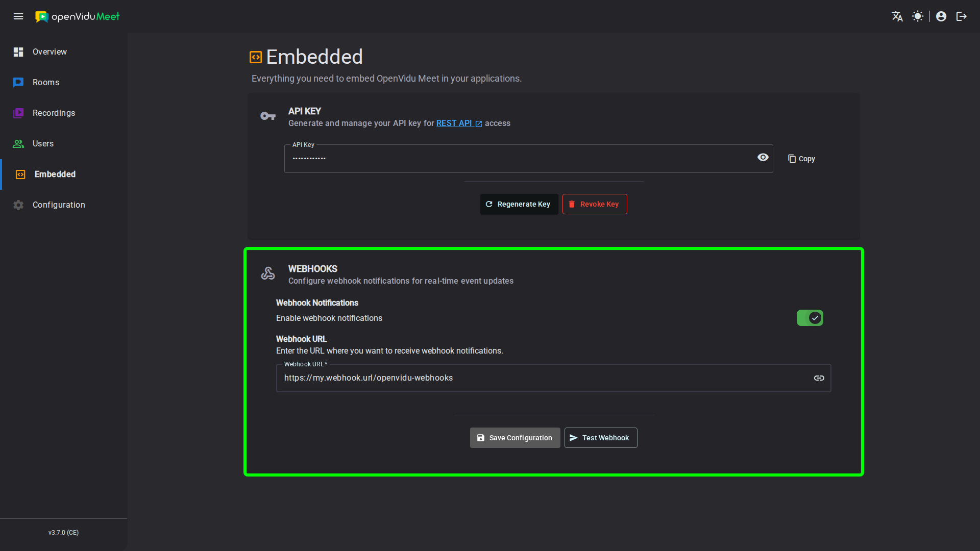Open Recordings section
The image size is (980, 551).
(64, 113)
